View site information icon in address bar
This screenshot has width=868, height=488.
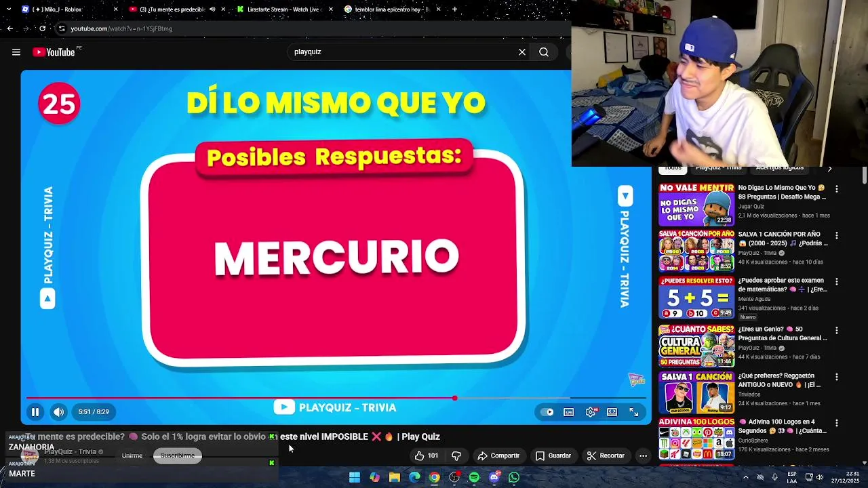(62, 28)
